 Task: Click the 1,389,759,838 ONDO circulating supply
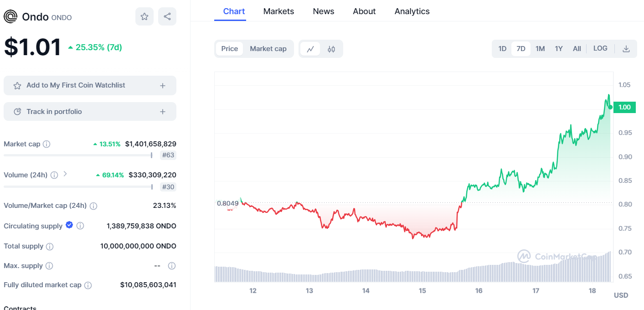pos(141,226)
